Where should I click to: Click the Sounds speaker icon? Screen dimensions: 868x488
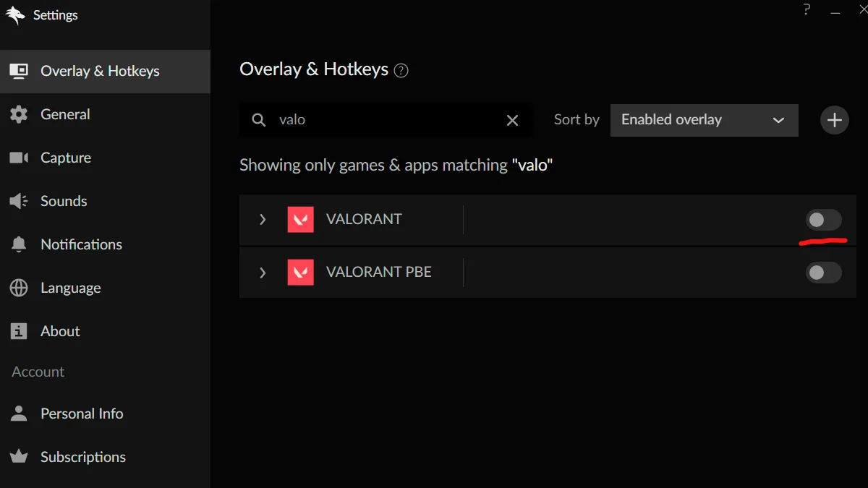[19, 201]
